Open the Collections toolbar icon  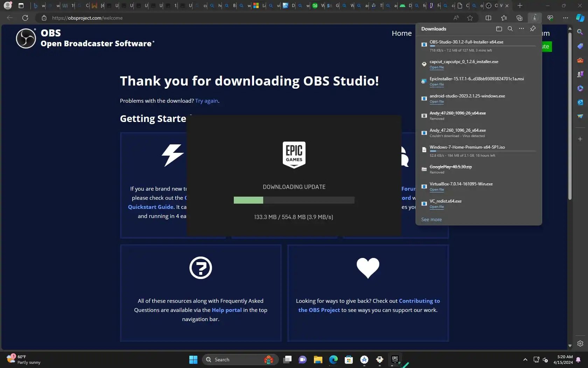519,18
